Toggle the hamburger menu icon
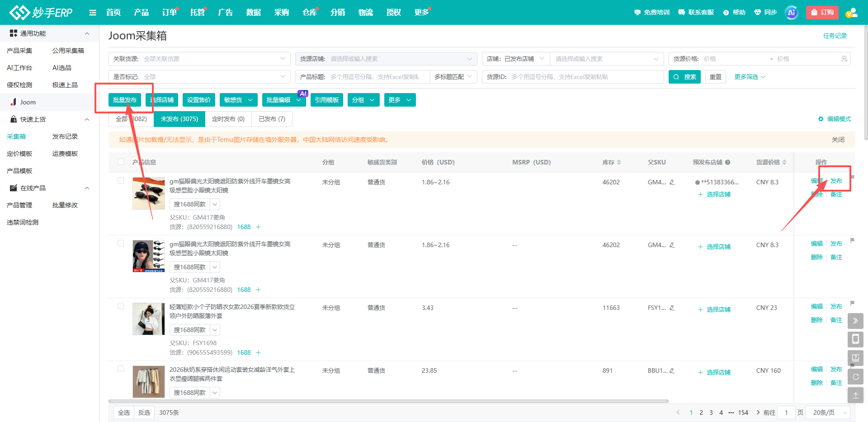Image resolution: width=868 pixels, height=422 pixels. pos(93,13)
